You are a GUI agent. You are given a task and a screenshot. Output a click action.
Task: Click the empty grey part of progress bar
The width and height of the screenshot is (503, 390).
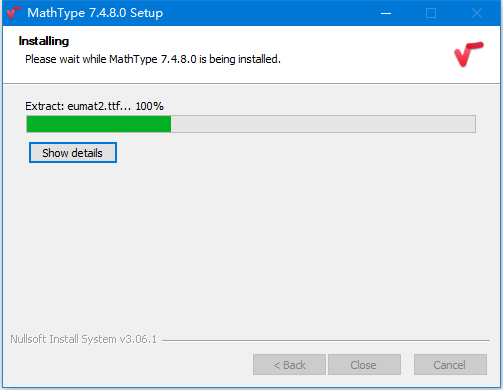tap(323, 124)
